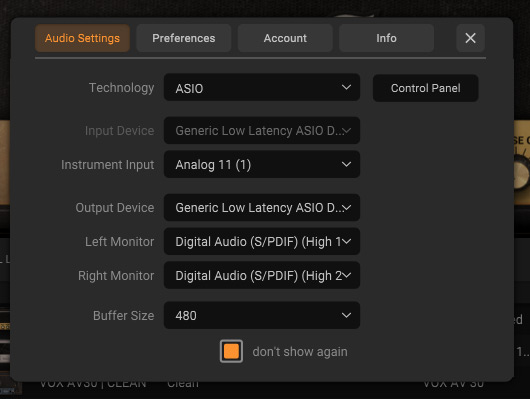Select the Audio Settings tab

click(x=82, y=38)
